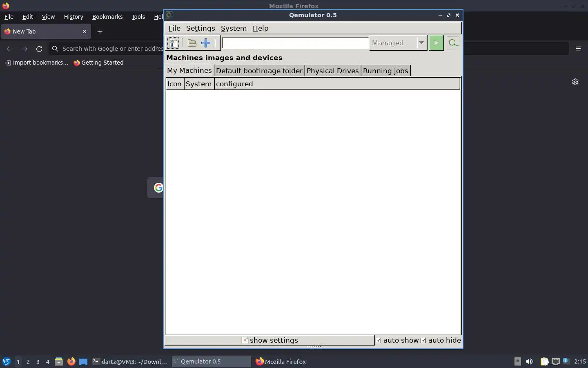This screenshot has height=368, width=588.
Task: Open Firefox Tools menu
Action: (x=138, y=17)
